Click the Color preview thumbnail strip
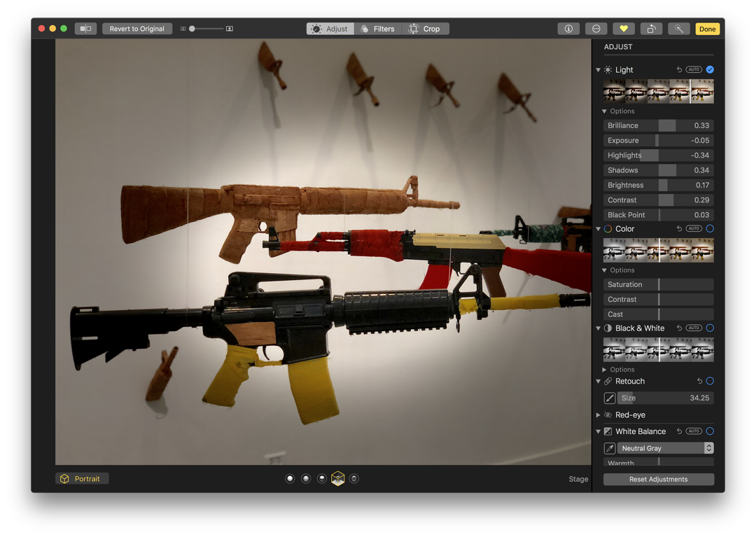 coord(658,250)
